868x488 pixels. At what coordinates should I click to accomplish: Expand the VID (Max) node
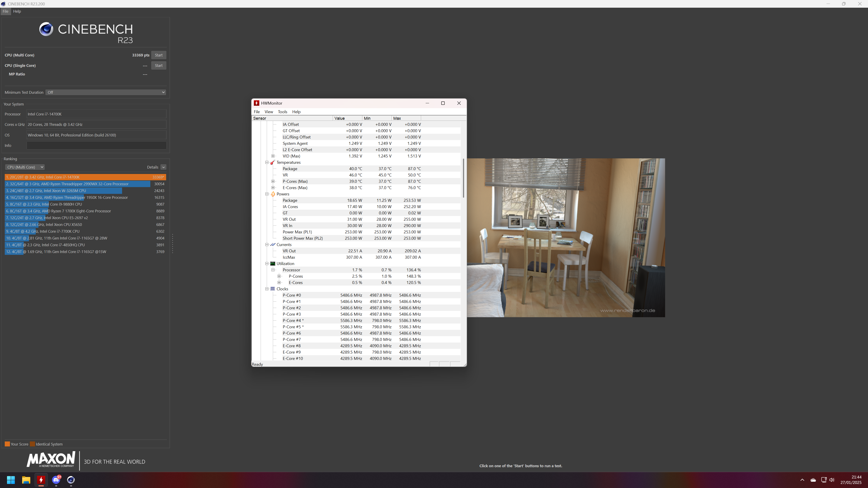[273, 156]
